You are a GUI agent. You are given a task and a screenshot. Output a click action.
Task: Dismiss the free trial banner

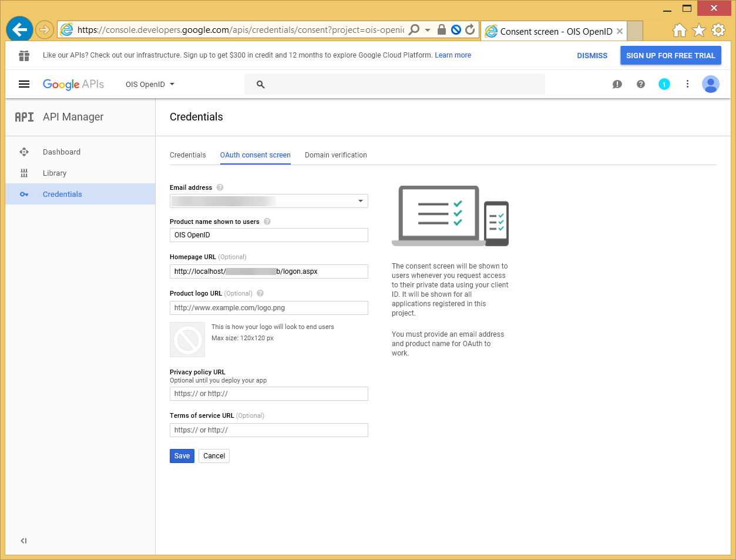tap(592, 56)
